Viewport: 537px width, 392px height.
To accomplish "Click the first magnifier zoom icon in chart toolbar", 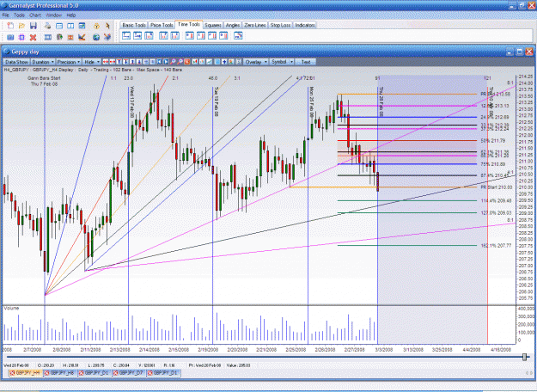I will pos(173,62).
